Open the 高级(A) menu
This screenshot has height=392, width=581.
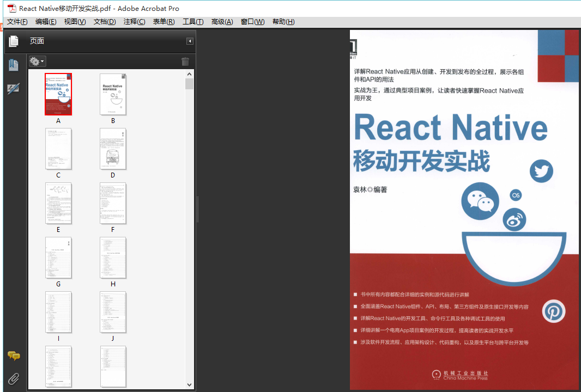tap(222, 22)
